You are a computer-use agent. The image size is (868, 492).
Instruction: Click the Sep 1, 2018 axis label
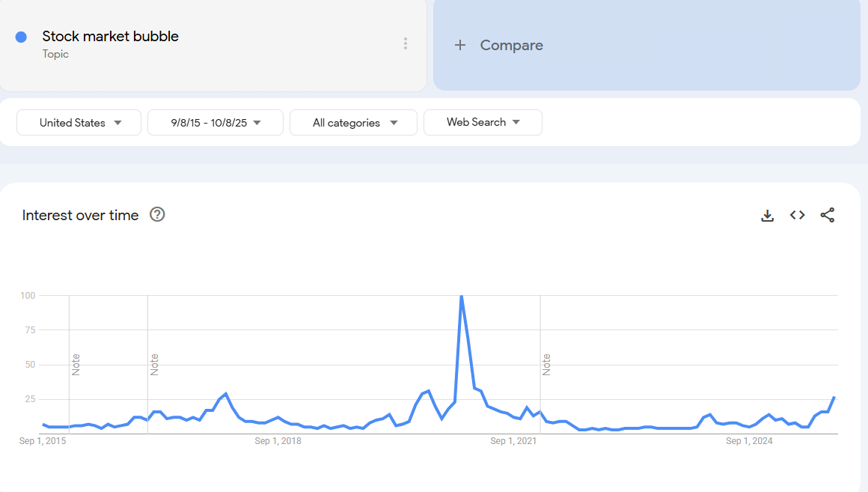(x=278, y=441)
